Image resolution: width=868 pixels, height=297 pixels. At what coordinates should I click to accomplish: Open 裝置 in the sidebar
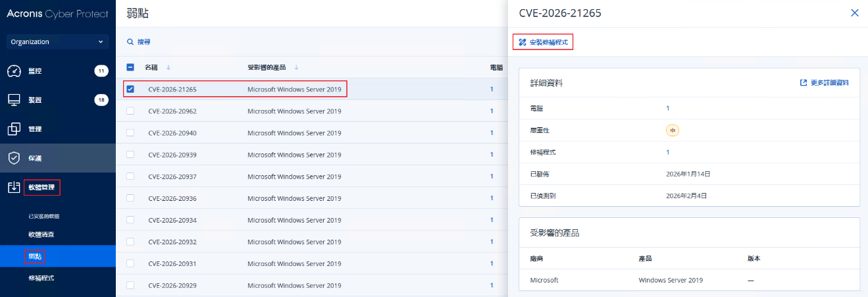tap(58, 100)
